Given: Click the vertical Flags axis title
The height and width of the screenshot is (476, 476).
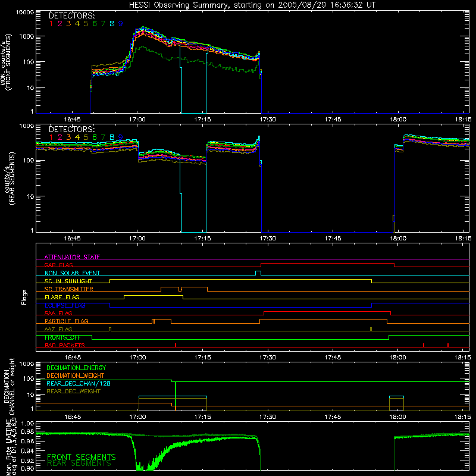Looking at the screenshot, I should pos(24,297).
